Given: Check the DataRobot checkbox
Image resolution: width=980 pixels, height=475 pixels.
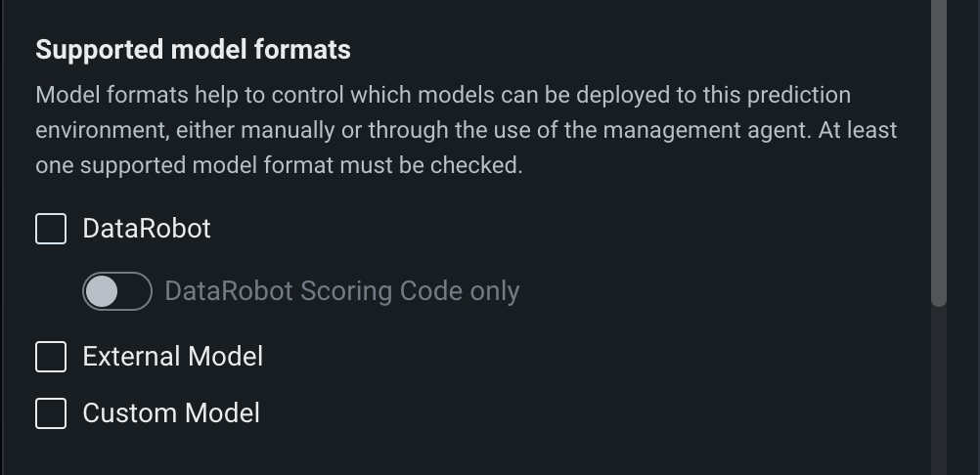Looking at the screenshot, I should 51,229.
